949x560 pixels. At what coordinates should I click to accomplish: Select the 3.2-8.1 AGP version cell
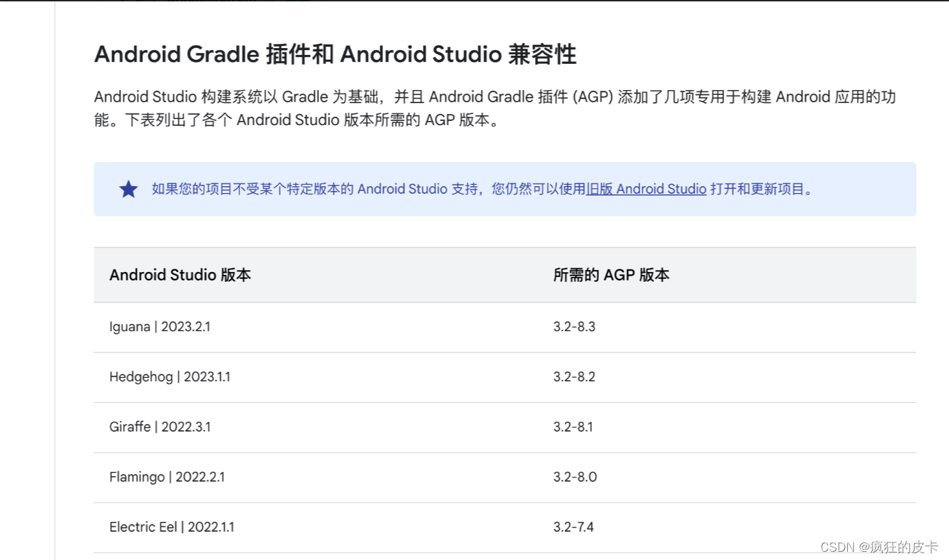pos(573,427)
